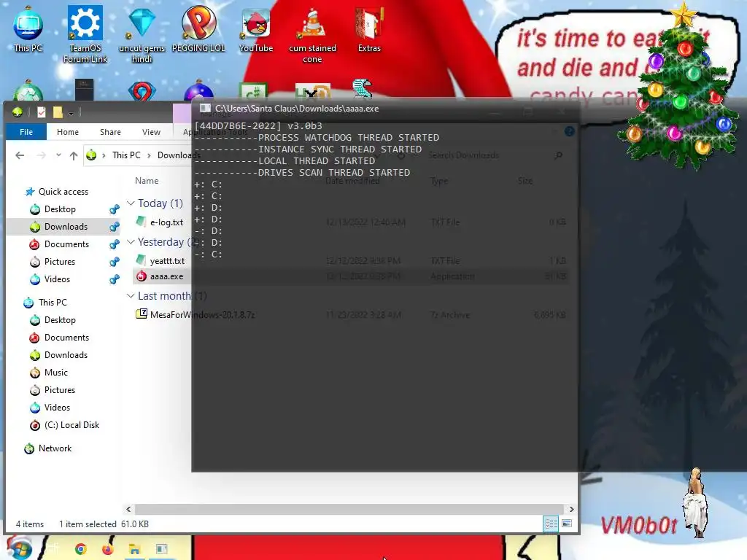Open File Explorer taskbar button
The width and height of the screenshot is (747, 560).
coord(135,549)
